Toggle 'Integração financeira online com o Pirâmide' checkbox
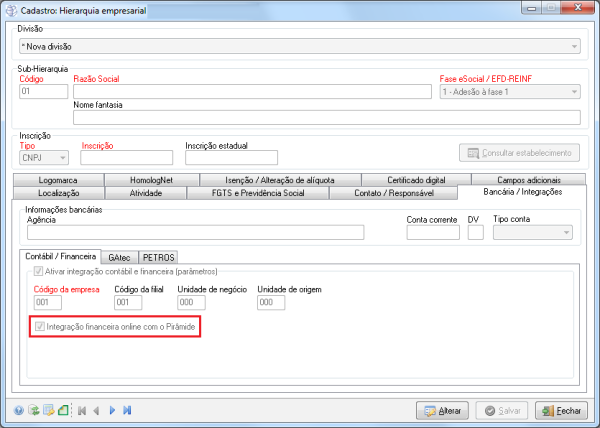Screen dimensions: 600x428 click(40, 327)
